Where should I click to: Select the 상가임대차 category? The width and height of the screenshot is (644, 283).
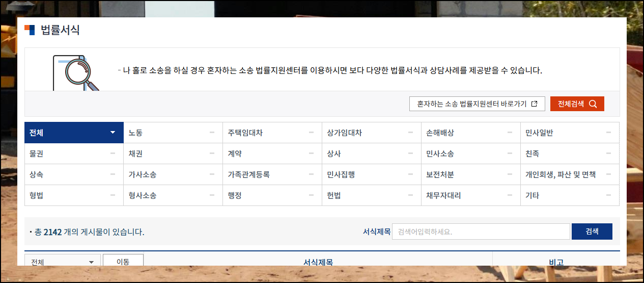(371, 133)
